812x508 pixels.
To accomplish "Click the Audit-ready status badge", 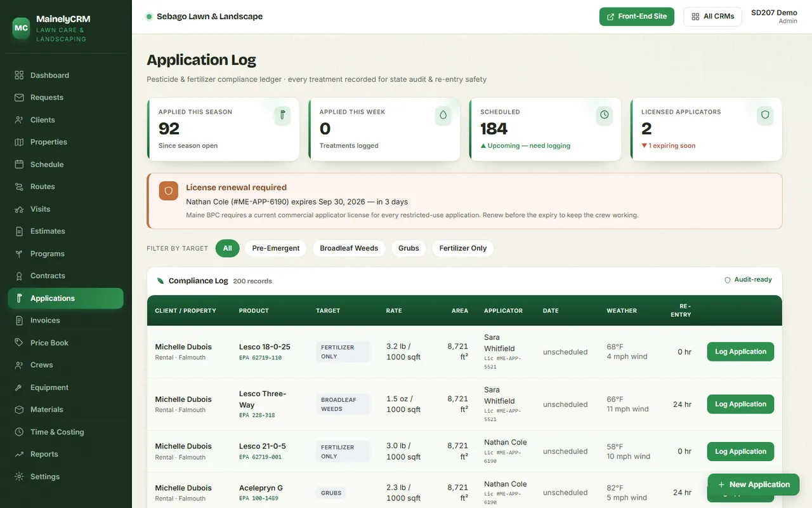I will coord(748,279).
